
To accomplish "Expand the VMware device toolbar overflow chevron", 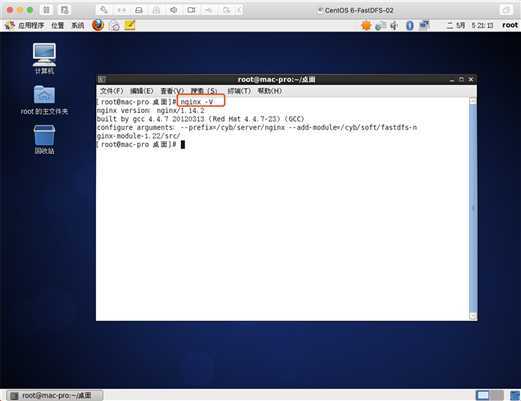I will [x=239, y=10].
